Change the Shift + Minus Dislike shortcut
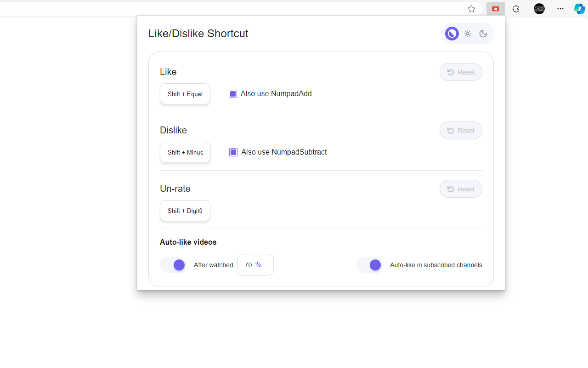Image resolution: width=588 pixels, height=368 pixels. [x=185, y=152]
